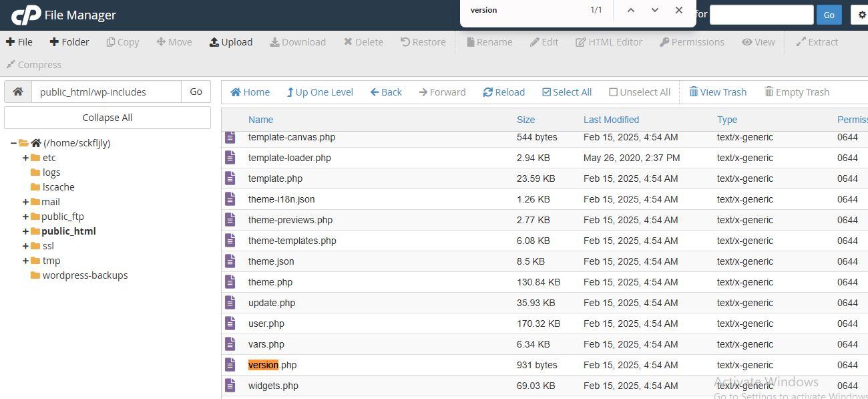This screenshot has width=868, height=399.
Task: Click the directory path input field
Action: click(106, 92)
